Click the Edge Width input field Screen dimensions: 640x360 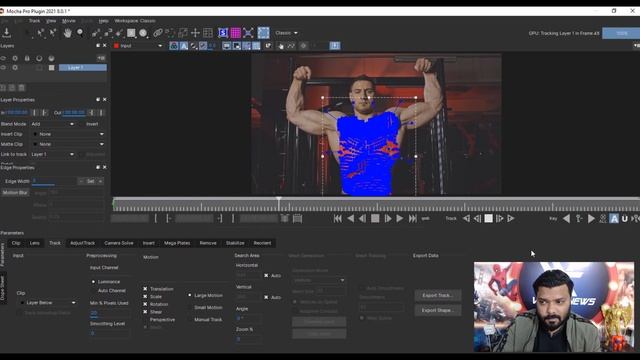coord(53,181)
